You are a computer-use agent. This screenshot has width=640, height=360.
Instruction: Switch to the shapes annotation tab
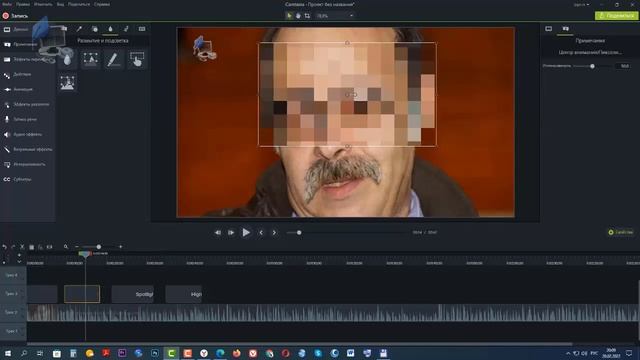pos(95,29)
